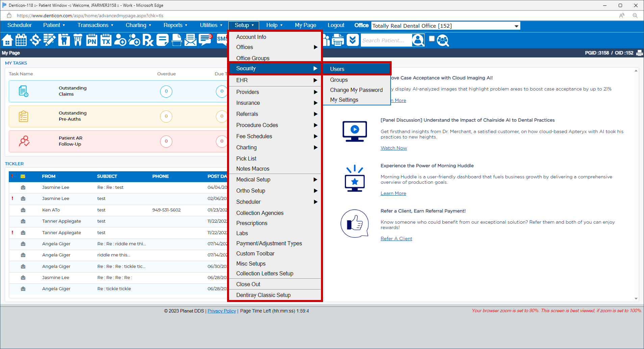The width and height of the screenshot is (644, 349).
Task: Click the Outstanding Claims overdue count circle
Action: pyautogui.click(x=166, y=91)
